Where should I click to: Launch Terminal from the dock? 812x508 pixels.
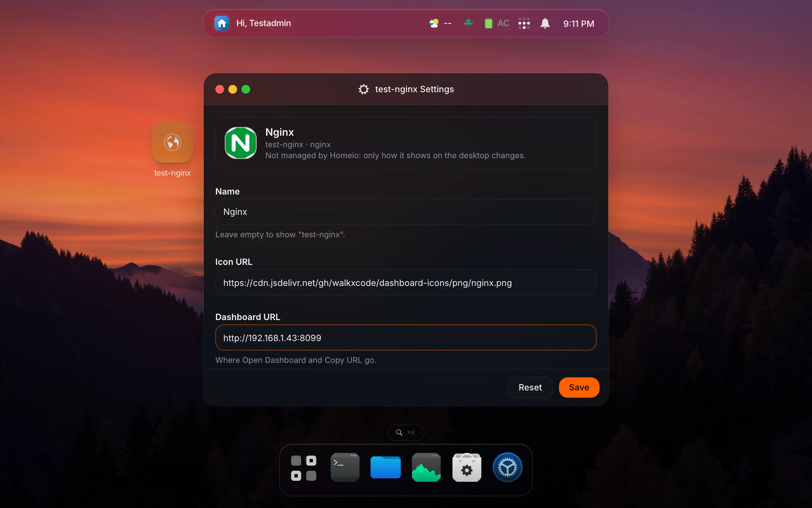345,467
